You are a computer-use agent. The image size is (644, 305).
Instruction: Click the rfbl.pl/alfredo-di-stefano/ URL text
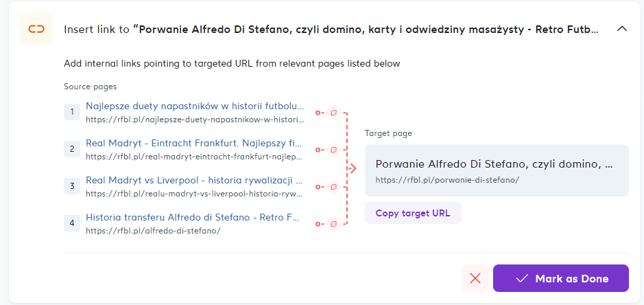tap(153, 231)
